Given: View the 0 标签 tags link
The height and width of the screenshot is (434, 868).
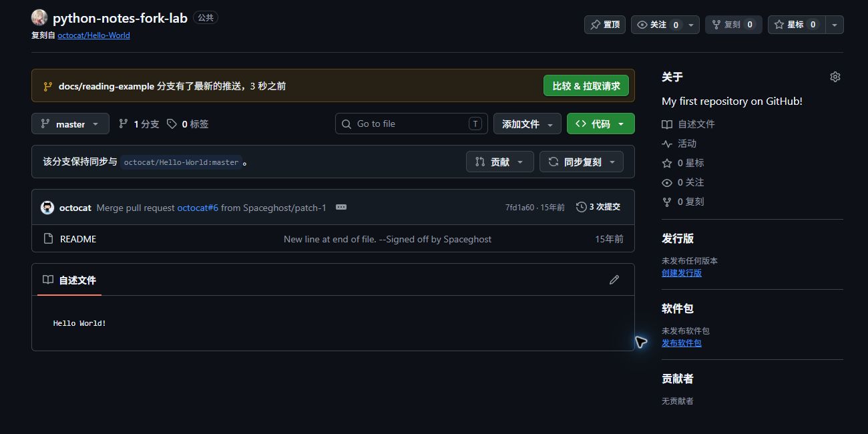Looking at the screenshot, I should pyautogui.click(x=188, y=124).
